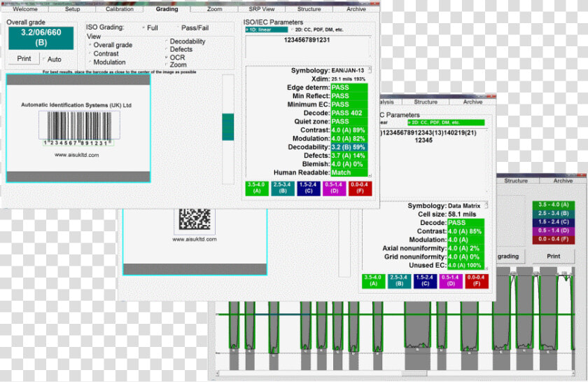
Task: Click scroll-up arrow of front parameters list
Action: (370, 69)
